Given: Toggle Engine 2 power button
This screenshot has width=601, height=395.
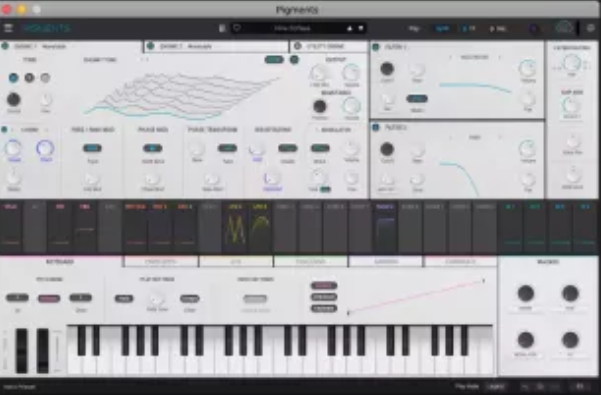Looking at the screenshot, I should click(x=151, y=46).
